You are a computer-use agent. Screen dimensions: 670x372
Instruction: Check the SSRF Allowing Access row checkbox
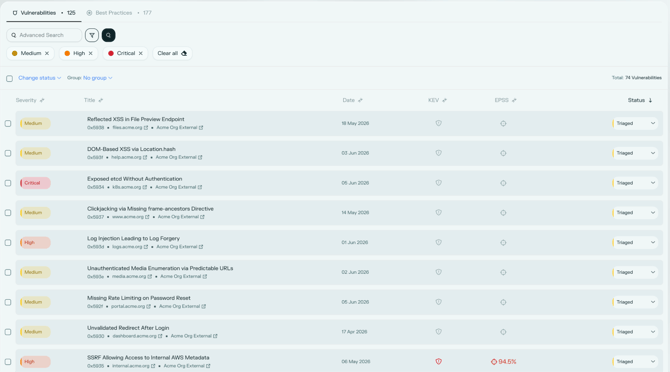pos(8,362)
